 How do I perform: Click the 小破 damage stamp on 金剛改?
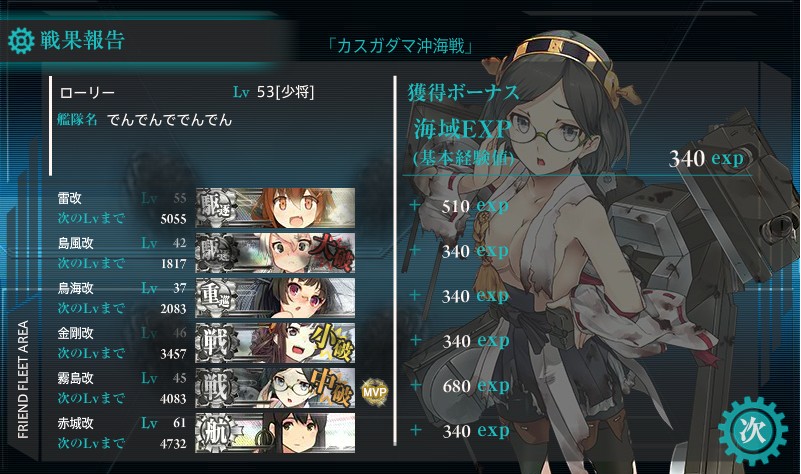pyautogui.click(x=332, y=342)
